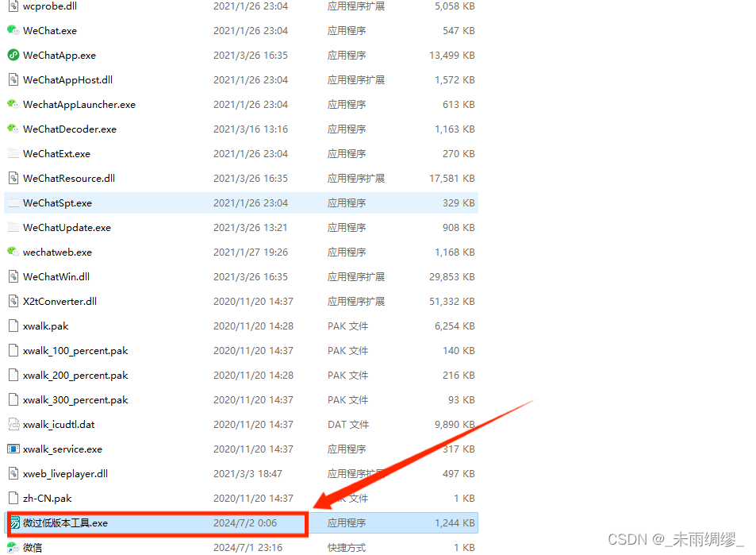Click the WechatAppLauncher.exe icon
The height and width of the screenshot is (555, 756).
pos(13,104)
